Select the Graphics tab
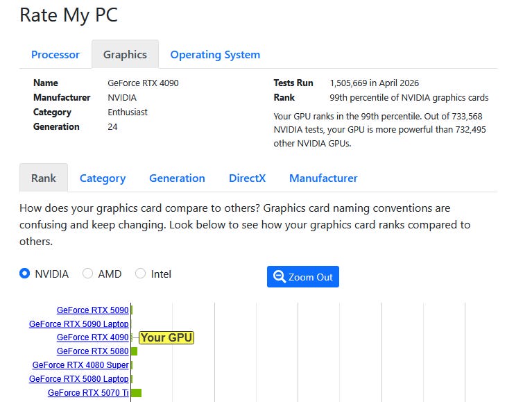 [125, 54]
